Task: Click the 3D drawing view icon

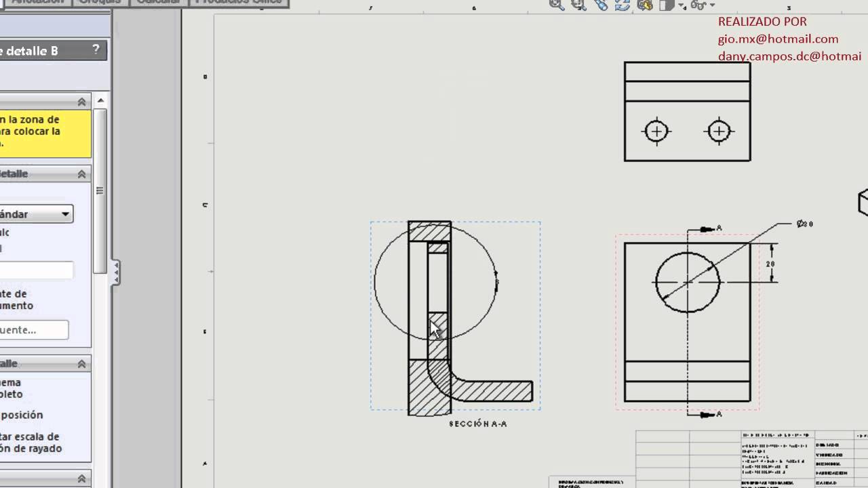Action: (x=645, y=4)
